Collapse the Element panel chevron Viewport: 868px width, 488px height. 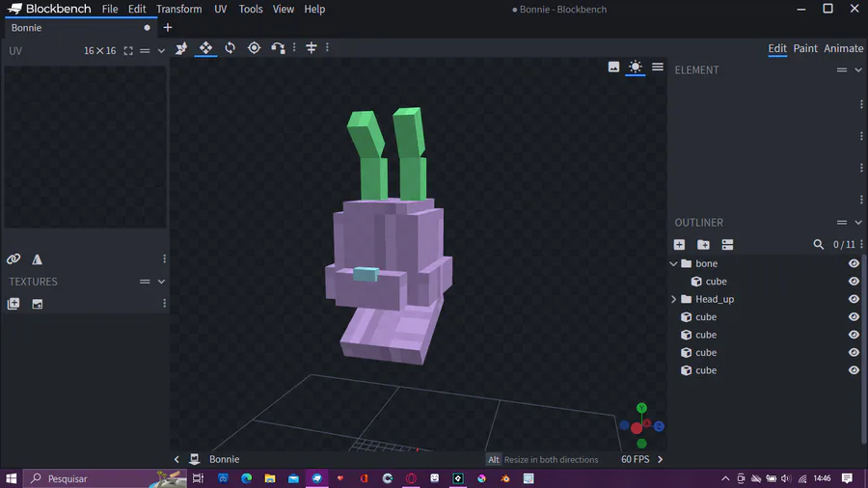pyautogui.click(x=858, y=70)
